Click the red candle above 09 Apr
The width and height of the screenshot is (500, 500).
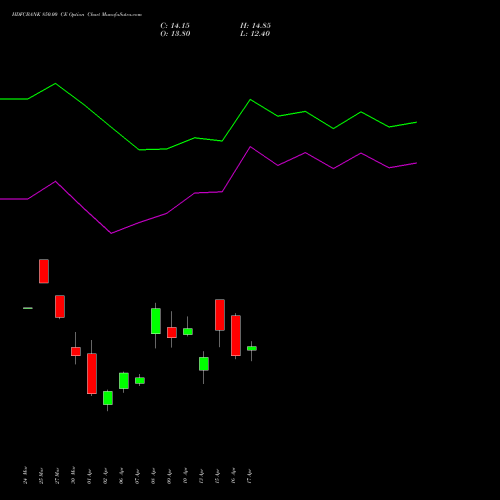click(172, 332)
